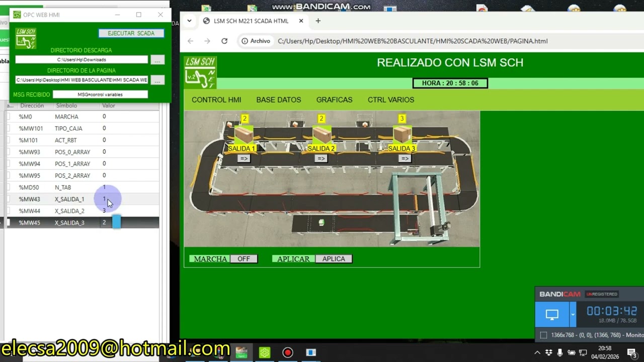
Task: Go back in the browser
Action: click(x=190, y=41)
